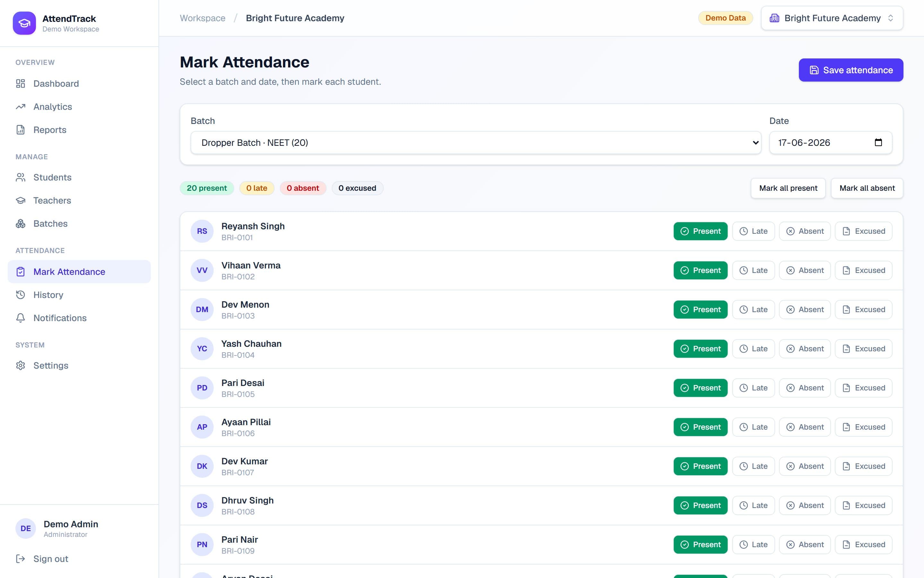This screenshot has height=578, width=924.
Task: Open Teachers in sidebar
Action: click(79, 200)
